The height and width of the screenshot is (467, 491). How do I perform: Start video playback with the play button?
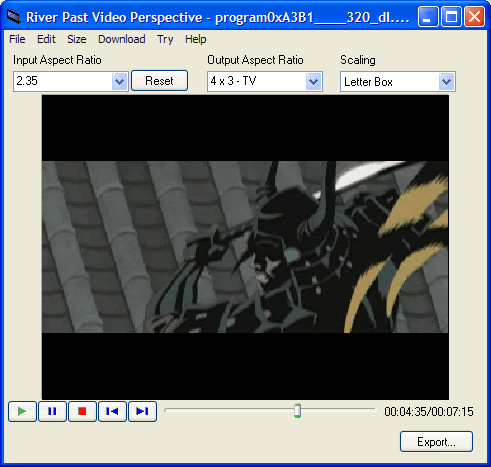click(x=22, y=411)
